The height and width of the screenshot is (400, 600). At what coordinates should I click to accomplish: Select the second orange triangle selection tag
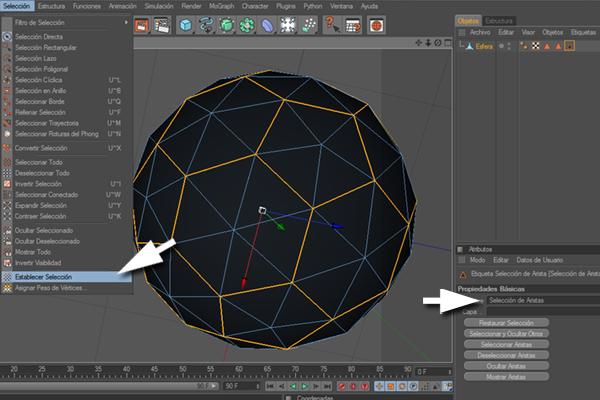click(558, 46)
